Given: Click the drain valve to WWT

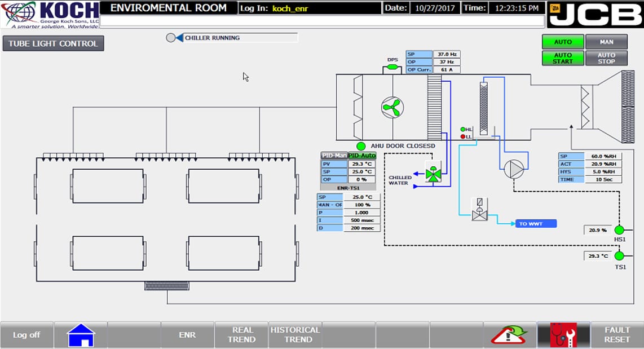Looking at the screenshot, I should pyautogui.click(x=479, y=209).
